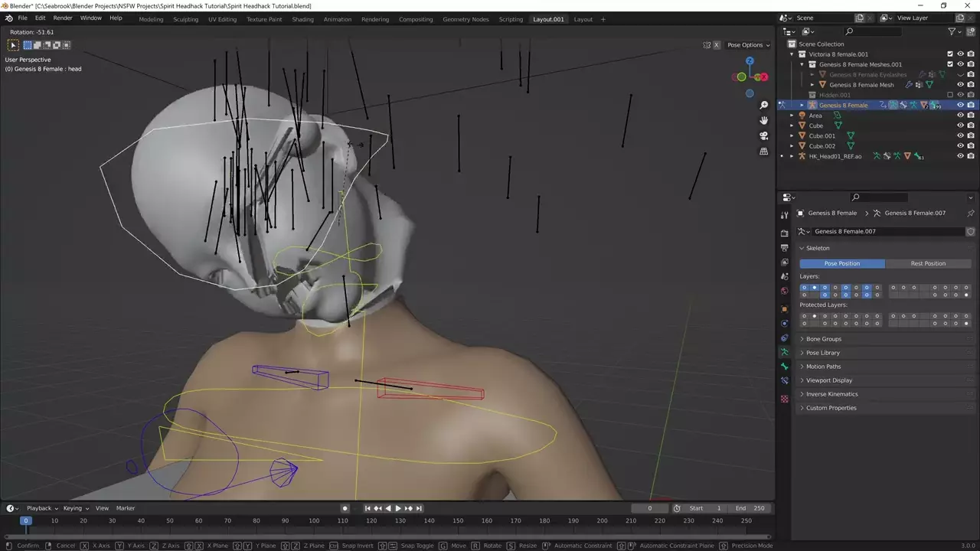980x551 pixels.
Task: Click the zoom magnifier icon in viewport
Action: (763, 105)
